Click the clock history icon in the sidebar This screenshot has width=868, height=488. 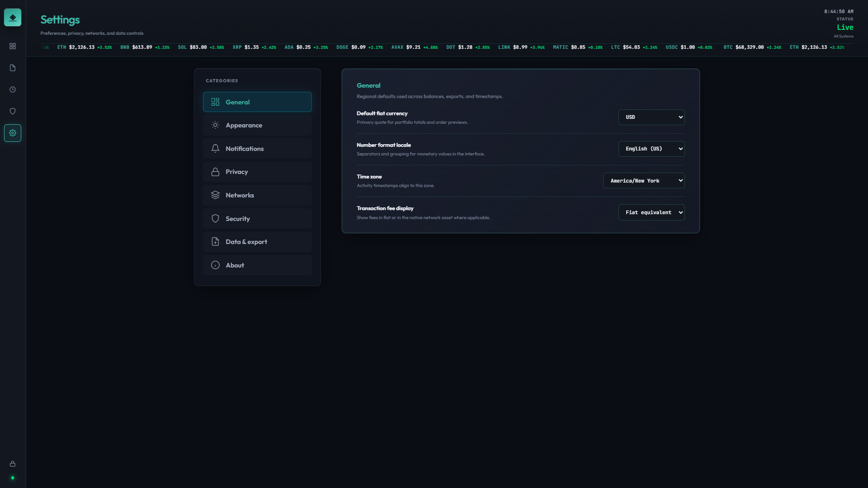[x=12, y=89]
